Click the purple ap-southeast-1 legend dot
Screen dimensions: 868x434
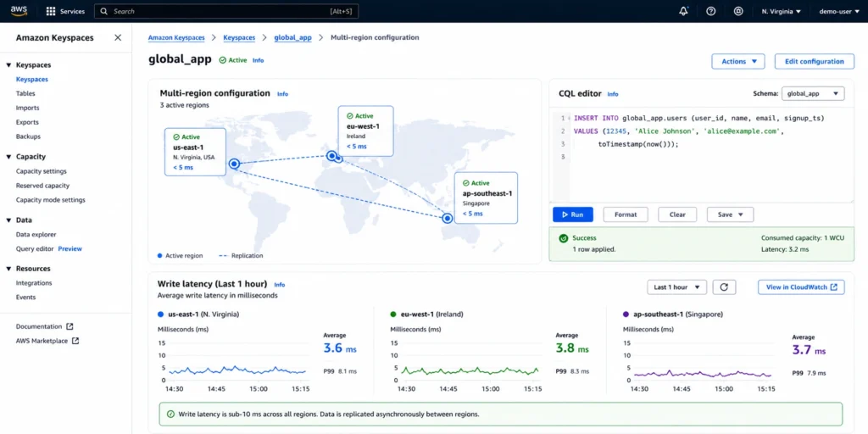pos(626,314)
